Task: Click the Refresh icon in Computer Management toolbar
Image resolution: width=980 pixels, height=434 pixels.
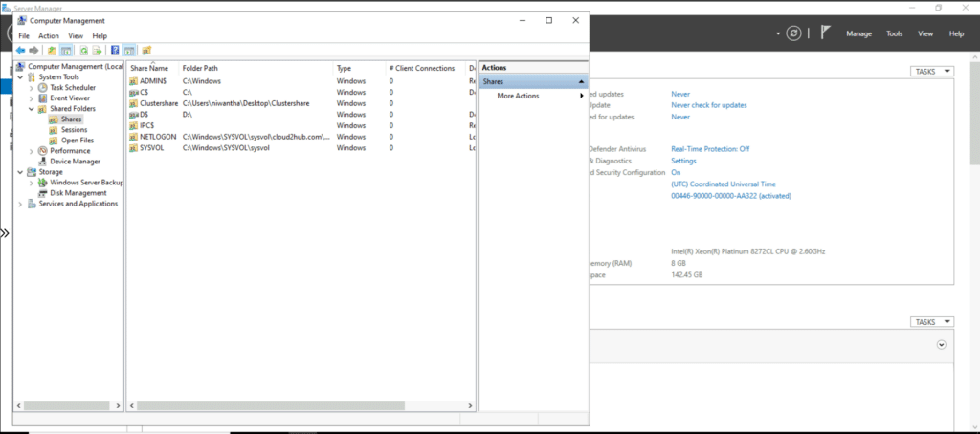Action: click(x=83, y=51)
